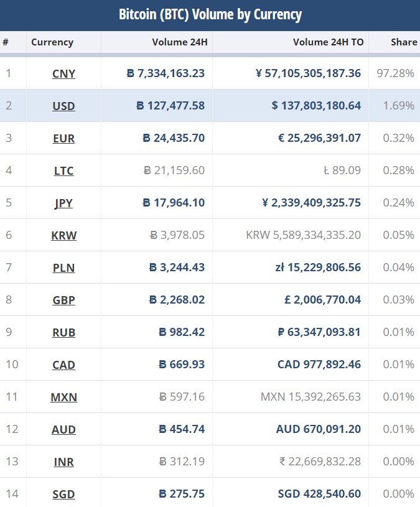Viewport: 420px width, 507px height.
Task: Open the AUD currency link
Action: 63,429
